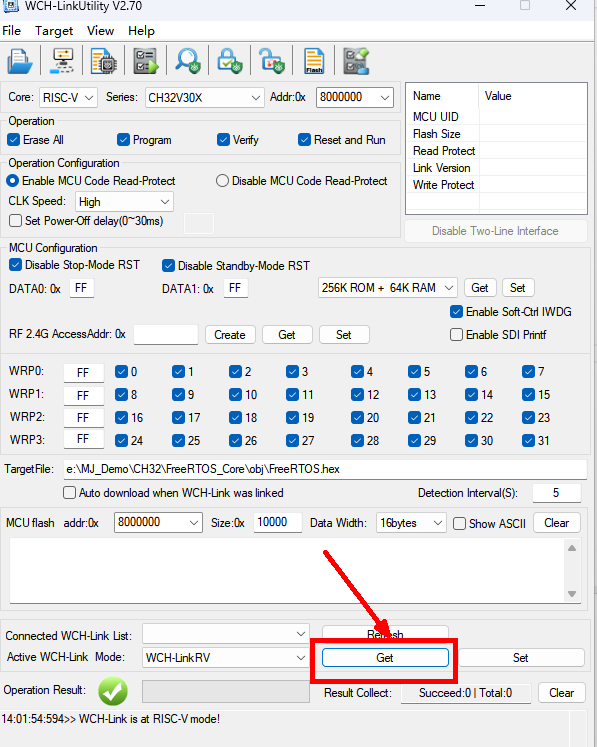Open the Core RISC-V dropdown
597x747 pixels.
point(68,98)
